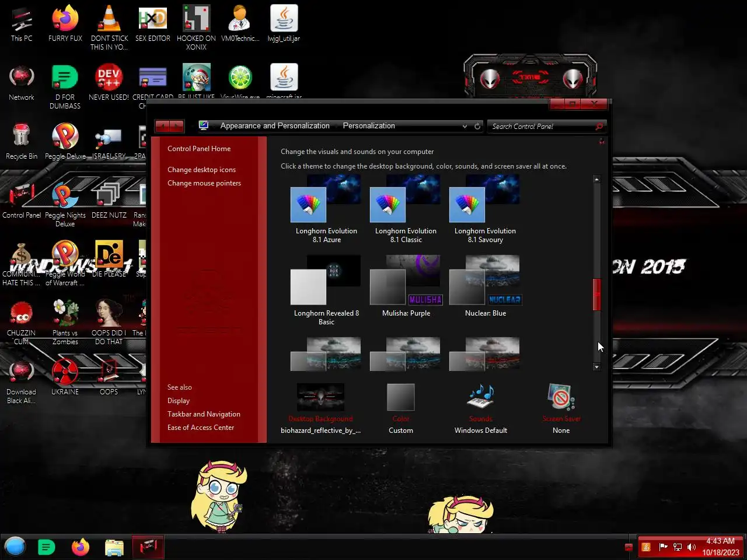Open the UKRAINE desktop shortcut
Viewport: 747px width, 560px height.
[x=65, y=377]
